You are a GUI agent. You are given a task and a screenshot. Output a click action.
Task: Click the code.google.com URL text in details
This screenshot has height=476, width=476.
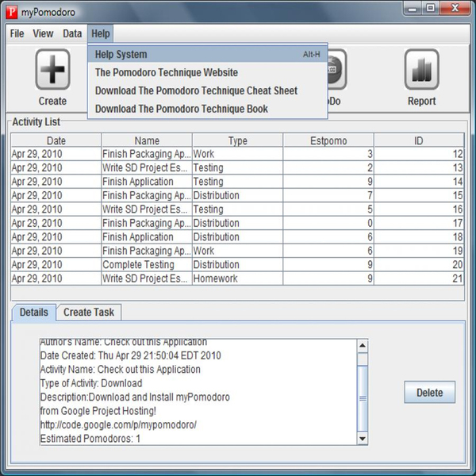(x=118, y=424)
